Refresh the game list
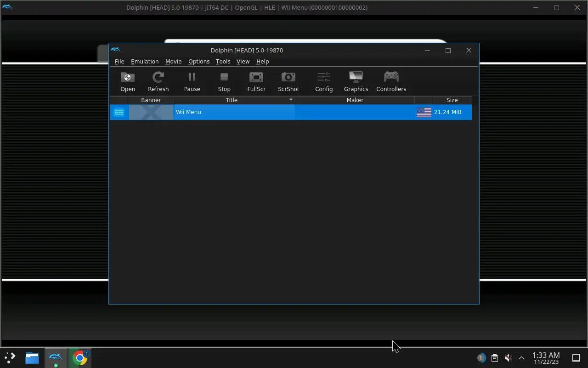588x368 pixels. (x=158, y=82)
